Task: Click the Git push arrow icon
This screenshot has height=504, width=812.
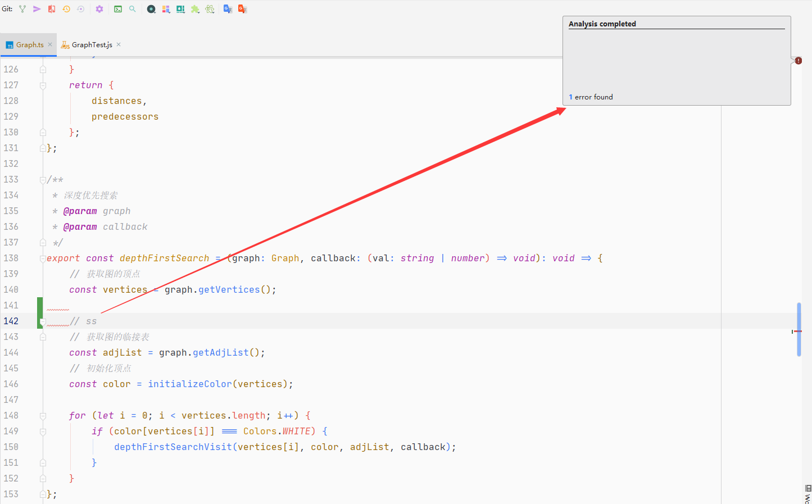Action: [x=37, y=9]
